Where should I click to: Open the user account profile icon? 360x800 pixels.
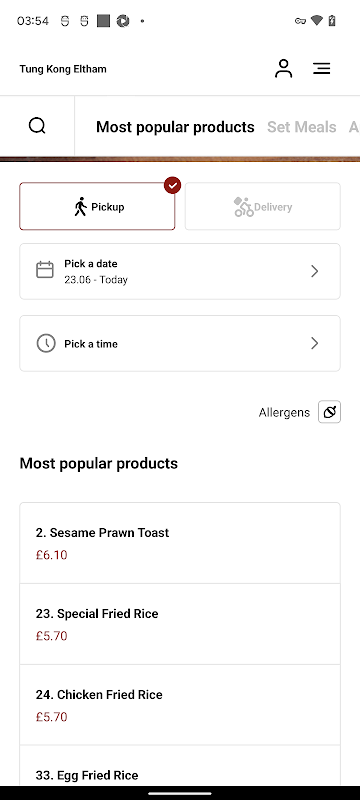click(x=284, y=68)
